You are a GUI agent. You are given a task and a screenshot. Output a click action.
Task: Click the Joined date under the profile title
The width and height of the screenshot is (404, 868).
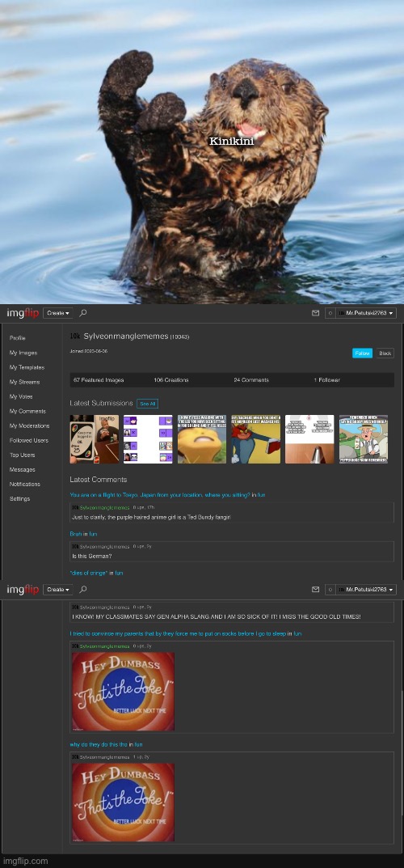click(88, 350)
